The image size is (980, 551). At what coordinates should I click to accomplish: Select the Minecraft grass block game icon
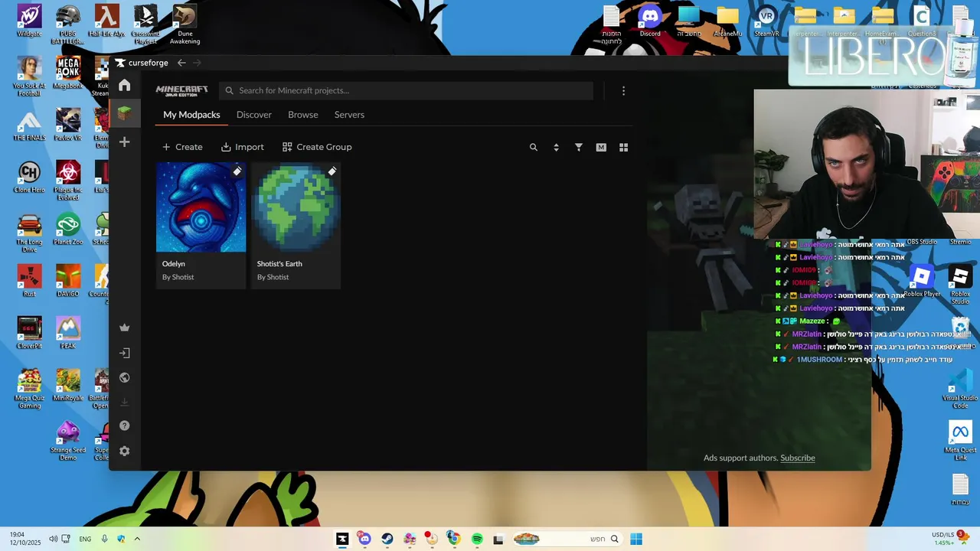pos(124,113)
